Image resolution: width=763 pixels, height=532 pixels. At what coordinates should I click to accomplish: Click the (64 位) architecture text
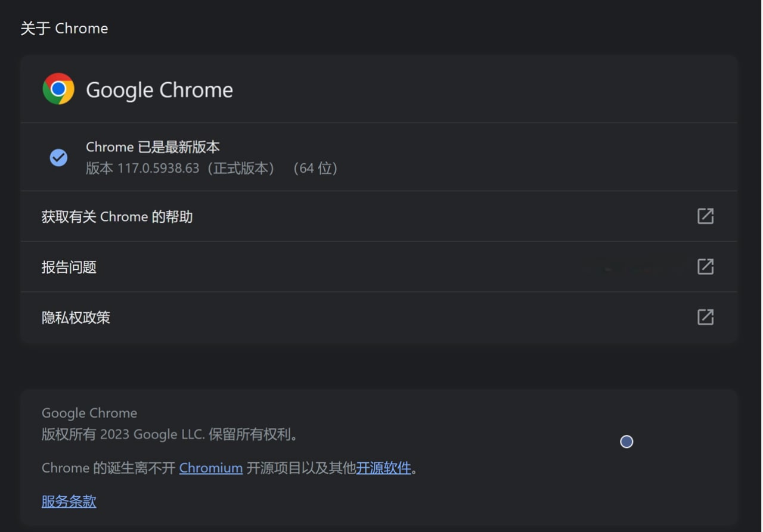(315, 169)
